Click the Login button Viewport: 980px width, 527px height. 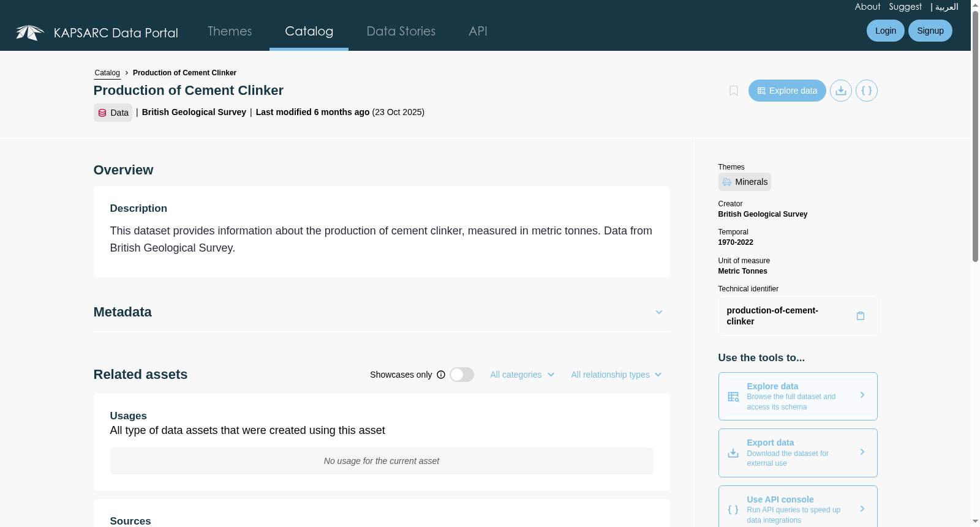[x=886, y=31]
